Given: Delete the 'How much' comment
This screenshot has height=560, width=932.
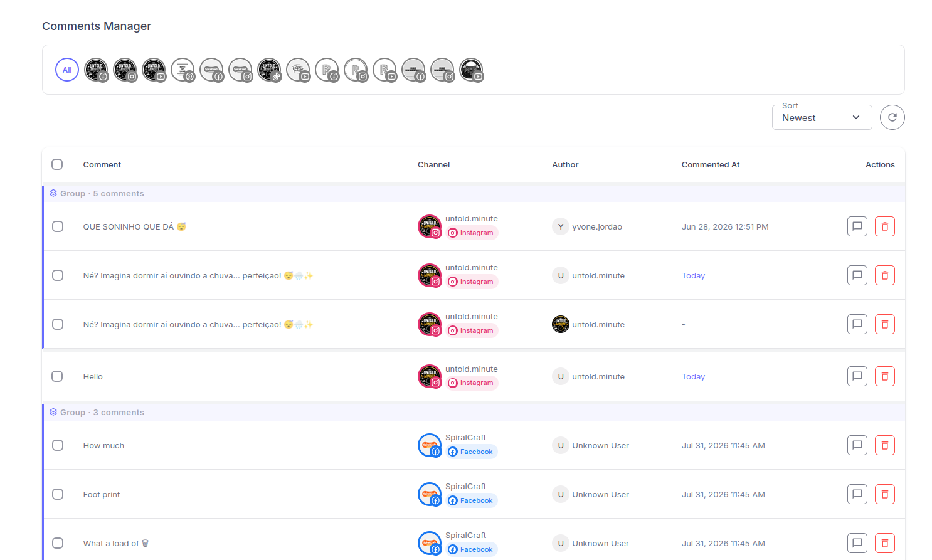Looking at the screenshot, I should pyautogui.click(x=884, y=445).
